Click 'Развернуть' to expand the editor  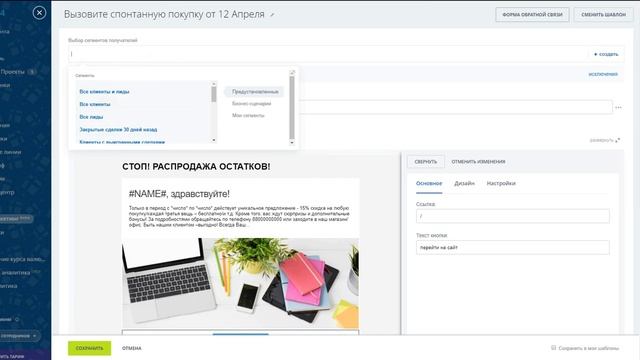coord(601,140)
